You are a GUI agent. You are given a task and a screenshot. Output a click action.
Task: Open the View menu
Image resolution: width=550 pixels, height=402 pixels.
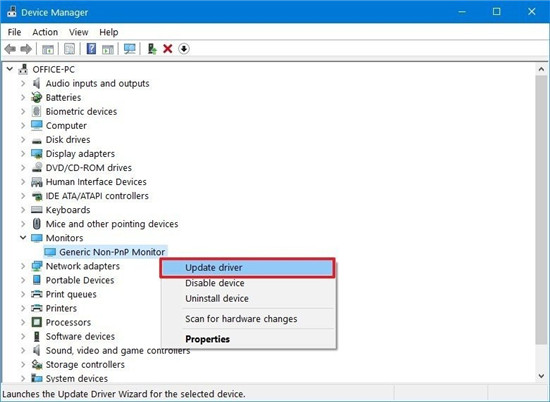pyautogui.click(x=78, y=32)
